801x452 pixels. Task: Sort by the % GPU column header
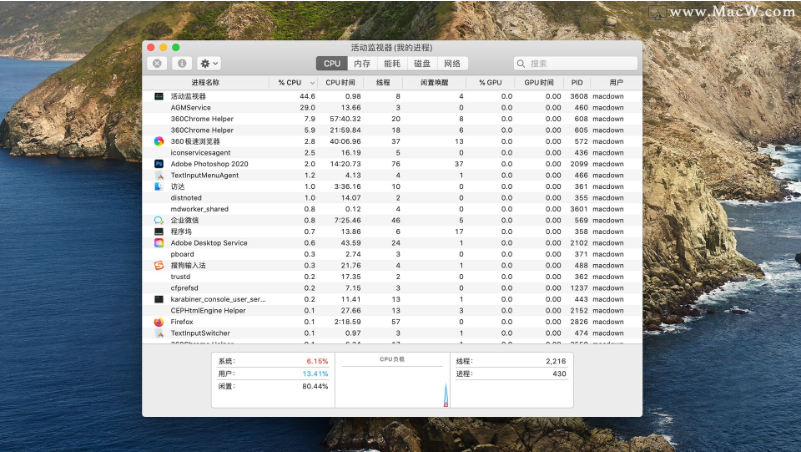pos(490,82)
